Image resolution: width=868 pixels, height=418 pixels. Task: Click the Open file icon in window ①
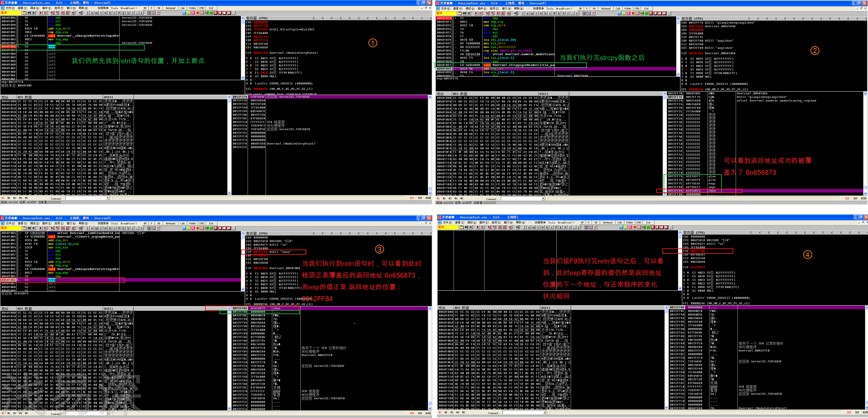pyautogui.click(x=24, y=13)
